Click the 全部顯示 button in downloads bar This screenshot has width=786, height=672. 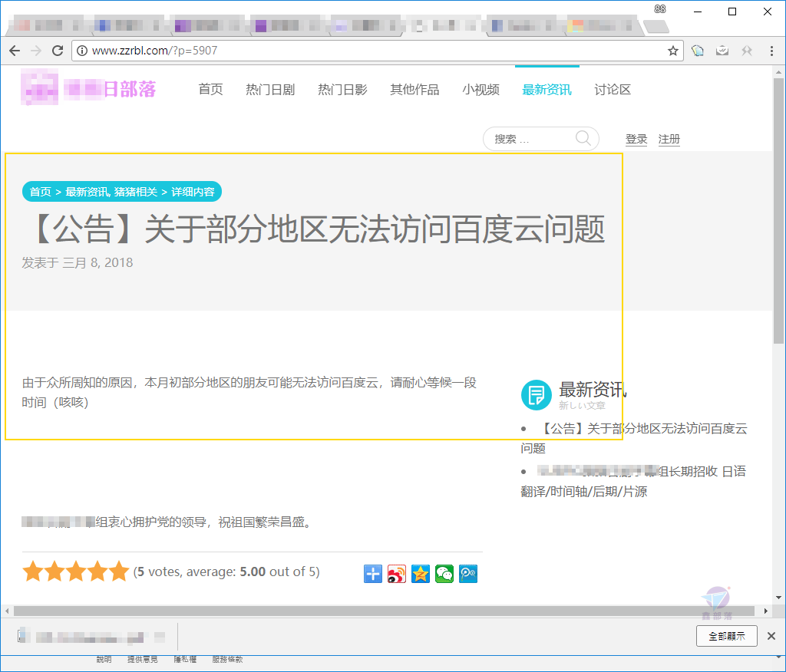pyautogui.click(x=726, y=636)
